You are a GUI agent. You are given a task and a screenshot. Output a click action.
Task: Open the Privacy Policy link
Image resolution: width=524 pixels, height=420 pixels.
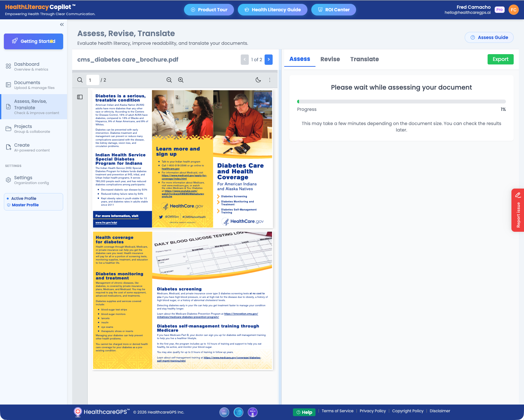coord(373,411)
